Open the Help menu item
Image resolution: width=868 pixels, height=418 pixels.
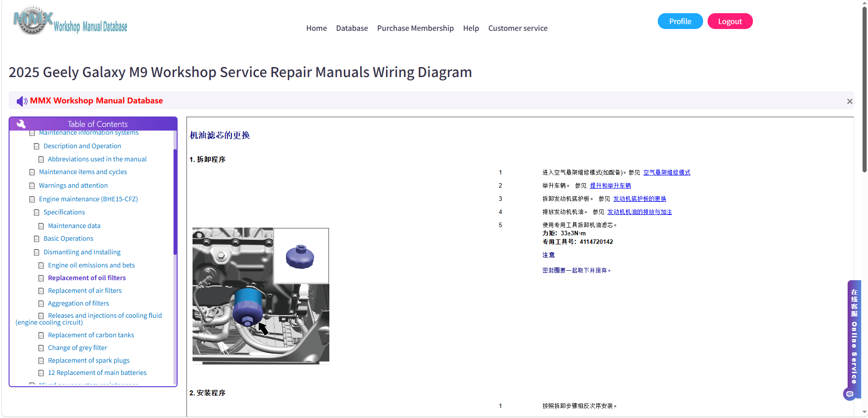coord(471,28)
